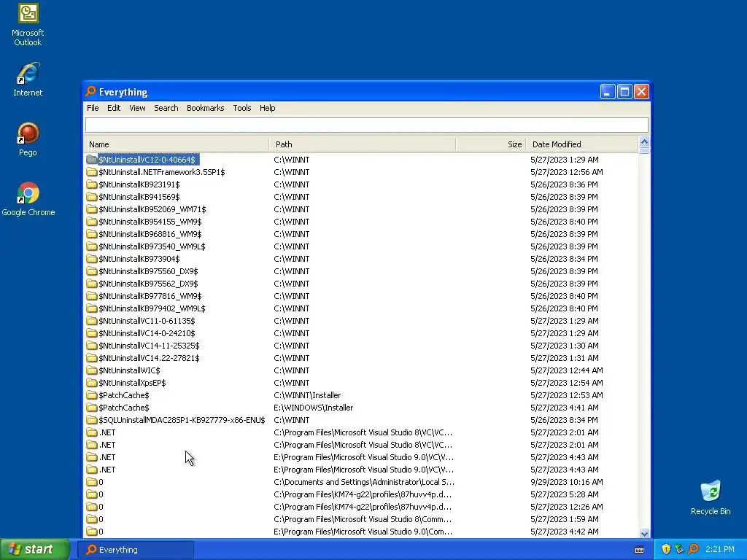Screen dimensions: 747x560
Task: Click folder icon of $NtUninstallKB954155_WM9$
Action: pyautogui.click(x=91, y=222)
